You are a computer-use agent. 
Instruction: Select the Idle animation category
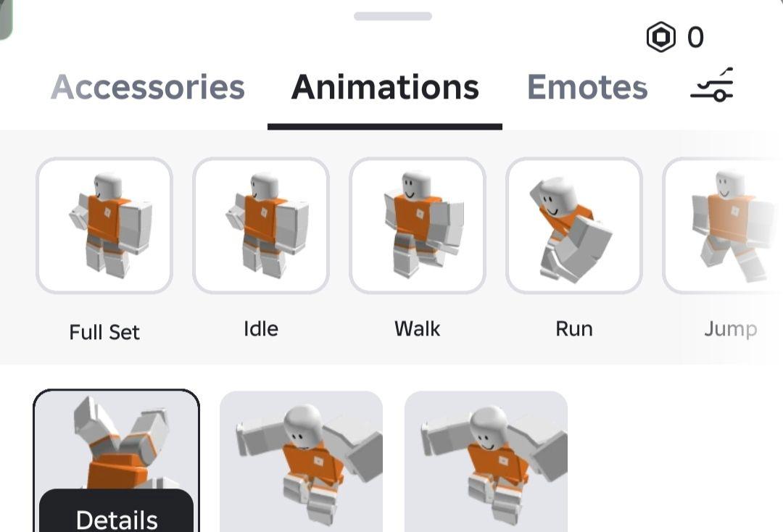click(261, 225)
